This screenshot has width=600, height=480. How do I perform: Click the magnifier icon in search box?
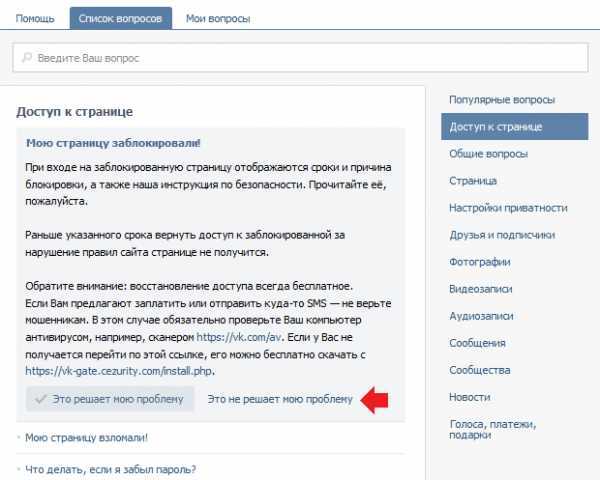[x=27, y=58]
